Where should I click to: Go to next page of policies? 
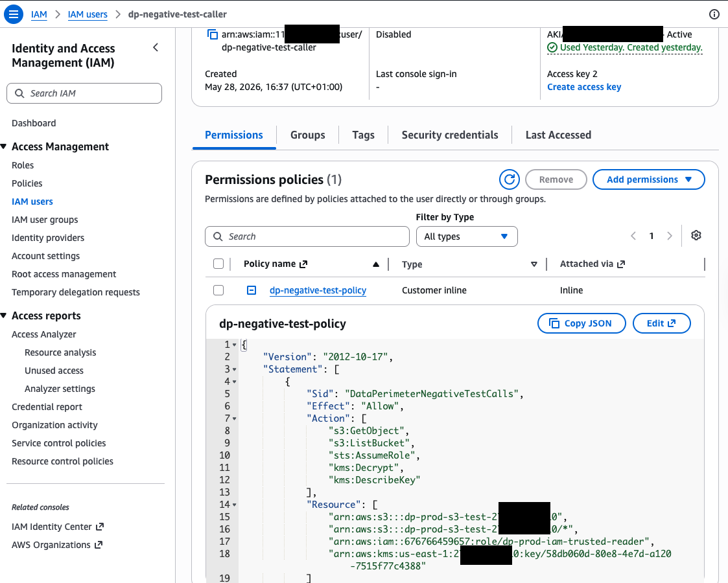(x=670, y=236)
